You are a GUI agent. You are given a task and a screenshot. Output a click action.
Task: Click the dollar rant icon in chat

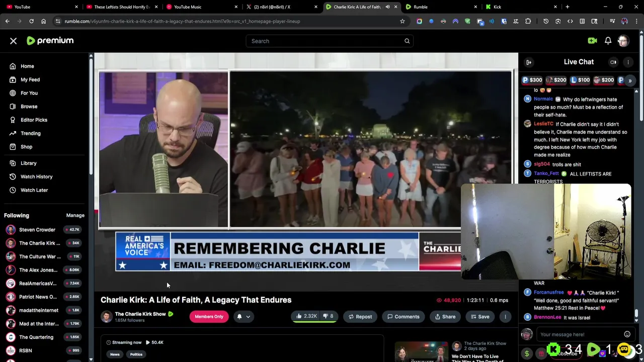point(527,353)
